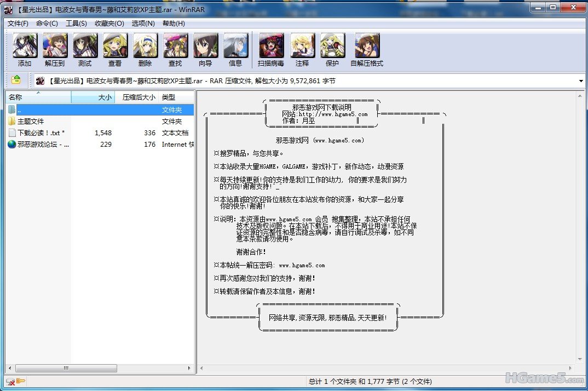This screenshot has height=391, width=588.
Task: Click the size value 1,548
Action: pos(103,133)
